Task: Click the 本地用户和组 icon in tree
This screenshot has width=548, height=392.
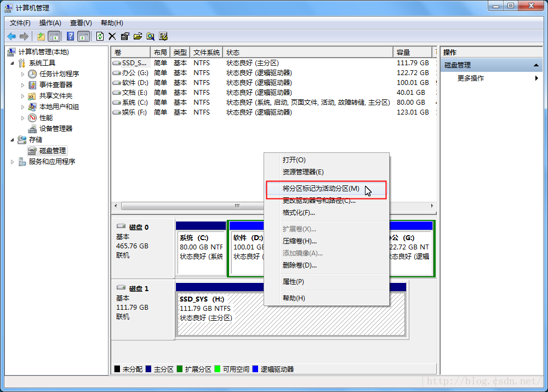Action: point(32,107)
